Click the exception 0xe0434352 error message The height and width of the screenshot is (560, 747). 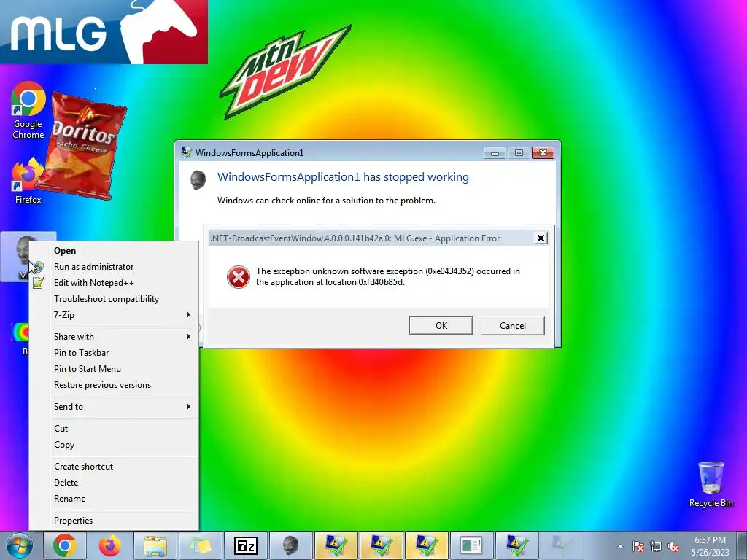click(388, 276)
